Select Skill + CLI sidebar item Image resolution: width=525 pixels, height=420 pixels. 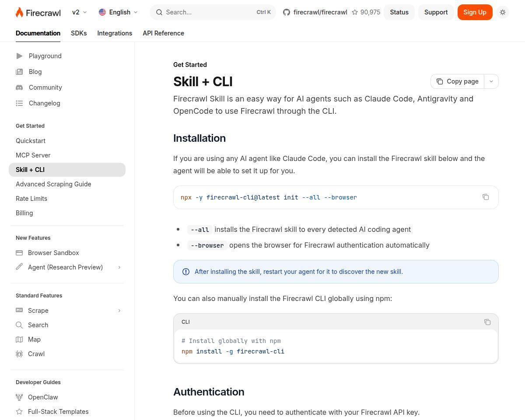coord(67,170)
